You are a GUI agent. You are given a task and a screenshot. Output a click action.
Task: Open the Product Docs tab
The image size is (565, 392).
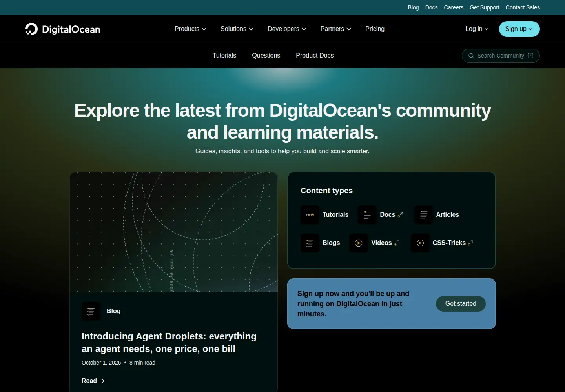(315, 56)
